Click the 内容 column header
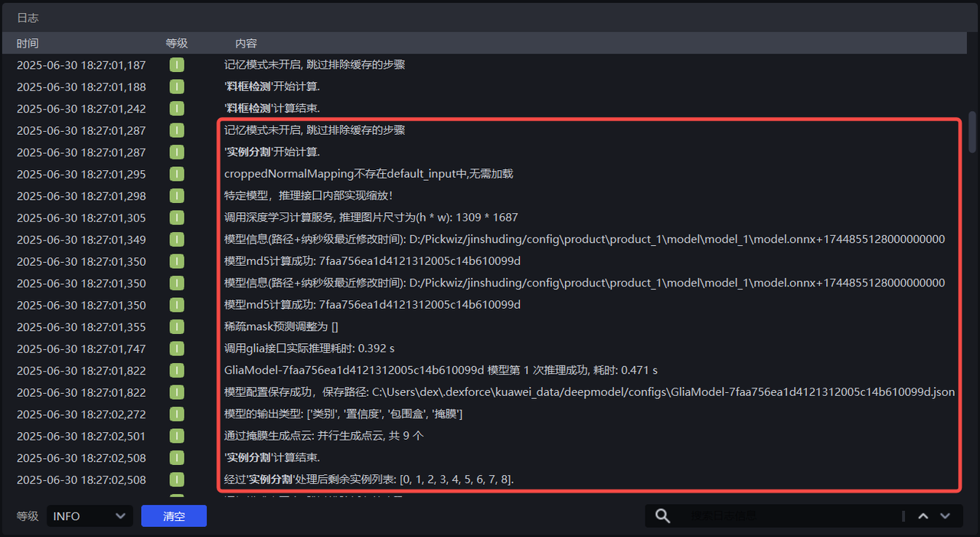The width and height of the screenshot is (980, 537). (x=246, y=44)
